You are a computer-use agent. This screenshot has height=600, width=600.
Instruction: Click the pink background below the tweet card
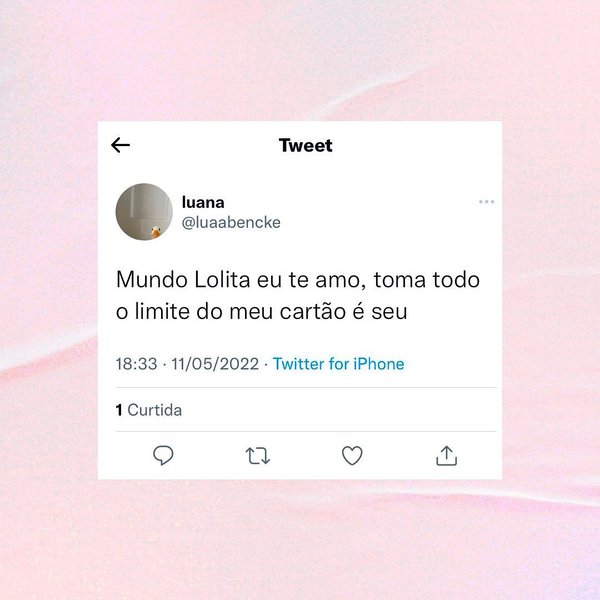point(300,540)
